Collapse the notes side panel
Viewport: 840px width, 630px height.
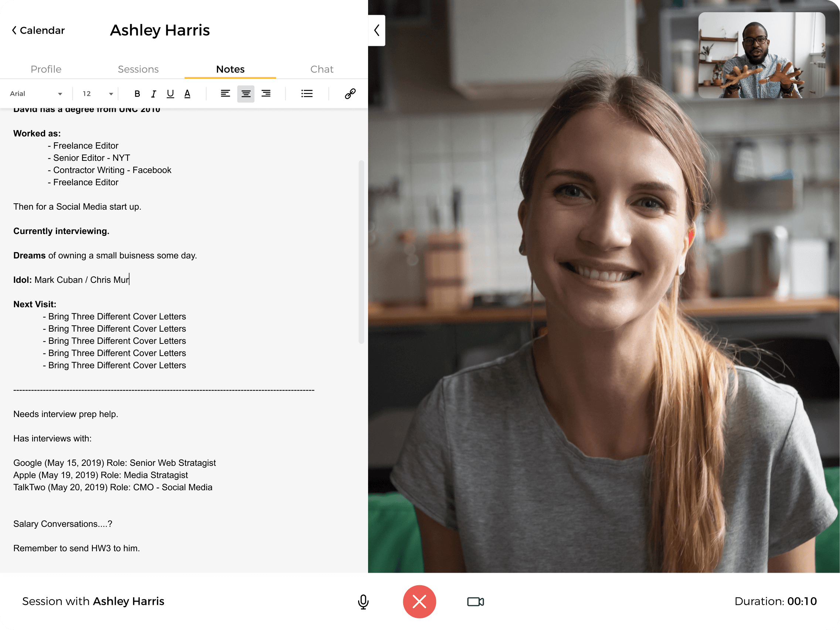click(377, 30)
